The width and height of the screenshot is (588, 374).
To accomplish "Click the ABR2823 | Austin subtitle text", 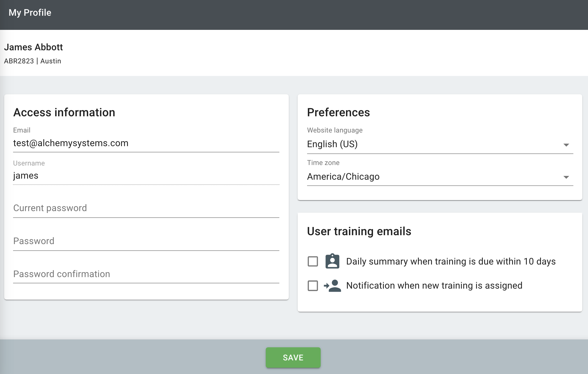I will 32,61.
